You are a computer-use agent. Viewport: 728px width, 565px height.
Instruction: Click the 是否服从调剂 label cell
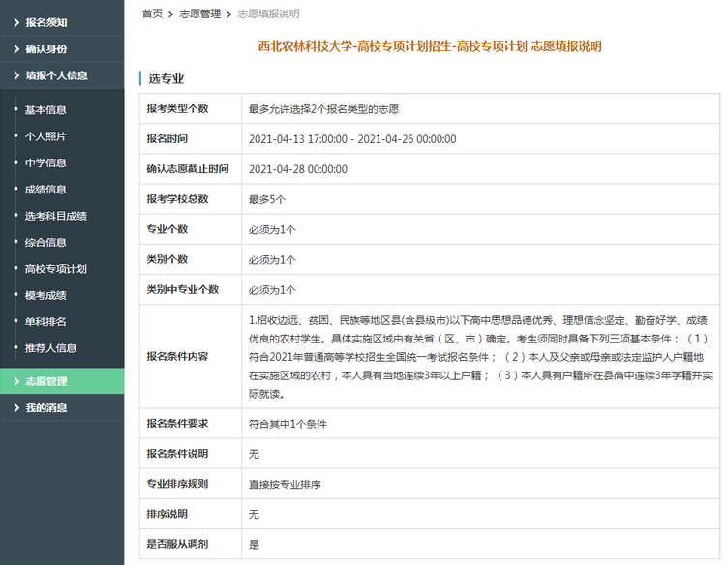coord(191,544)
